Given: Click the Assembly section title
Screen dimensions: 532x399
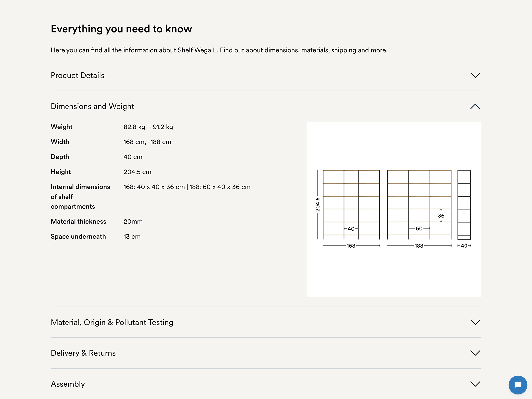Looking at the screenshot, I should tap(67, 384).
